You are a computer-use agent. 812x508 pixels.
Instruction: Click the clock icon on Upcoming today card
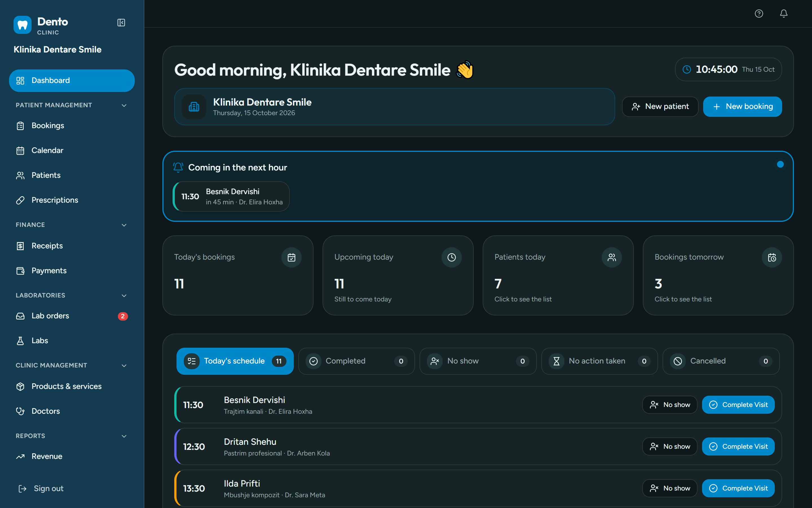click(x=452, y=257)
